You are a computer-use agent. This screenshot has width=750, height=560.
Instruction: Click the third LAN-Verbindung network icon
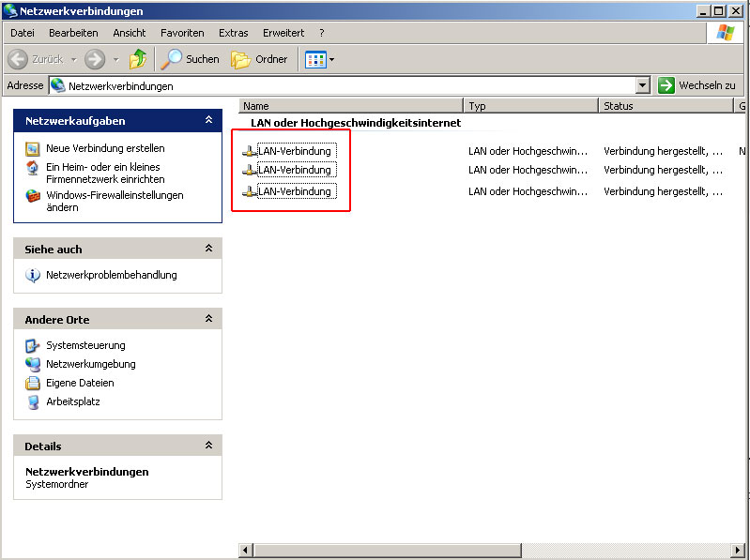point(249,192)
